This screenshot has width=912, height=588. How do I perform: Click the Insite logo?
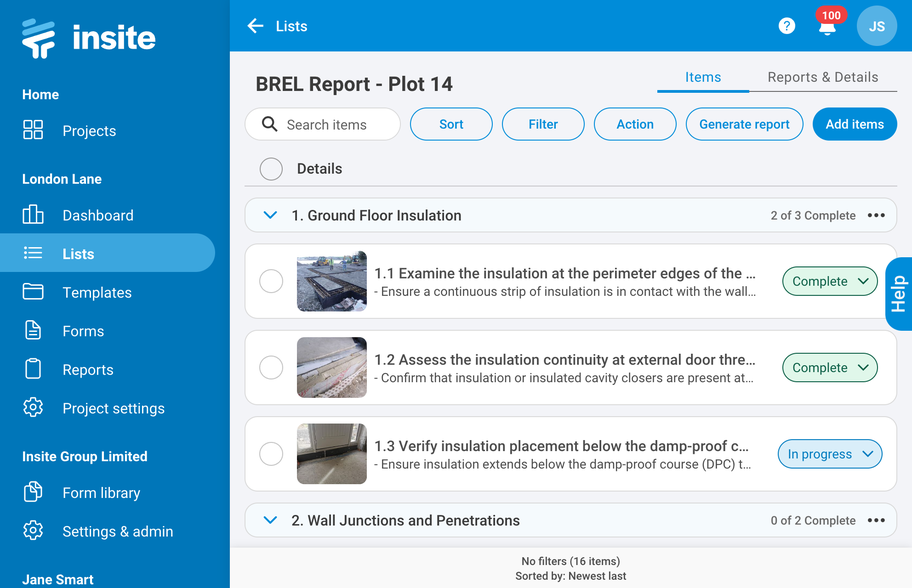pos(89,38)
